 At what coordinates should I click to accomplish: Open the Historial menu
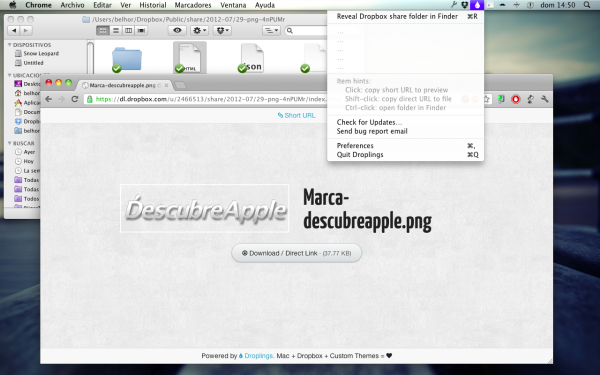point(153,5)
